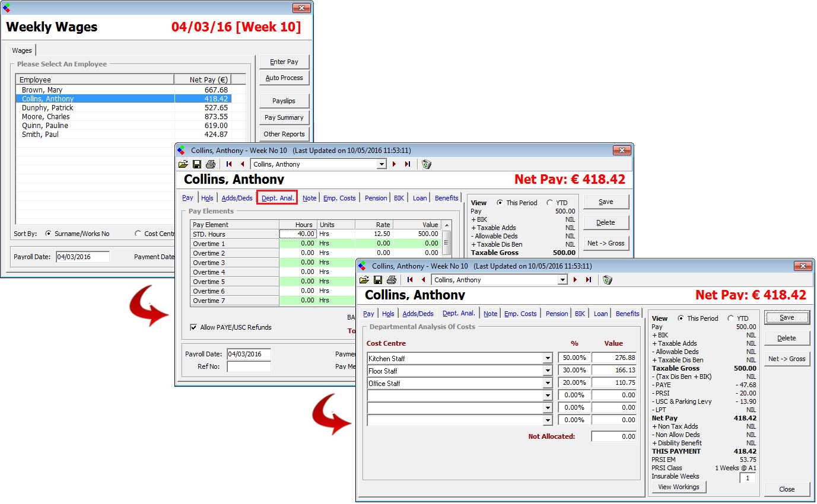Jump to first employee record in front window
817x504 pixels.
pyautogui.click(x=410, y=280)
